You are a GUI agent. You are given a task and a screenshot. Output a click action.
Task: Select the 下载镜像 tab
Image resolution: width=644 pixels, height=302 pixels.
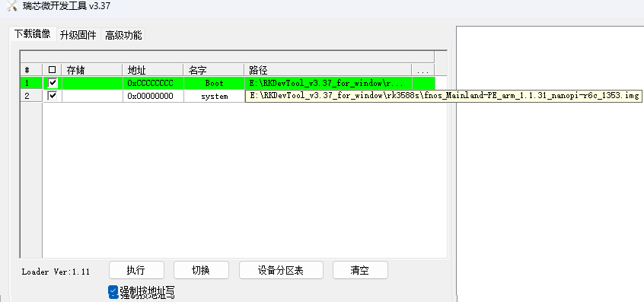coord(33,34)
